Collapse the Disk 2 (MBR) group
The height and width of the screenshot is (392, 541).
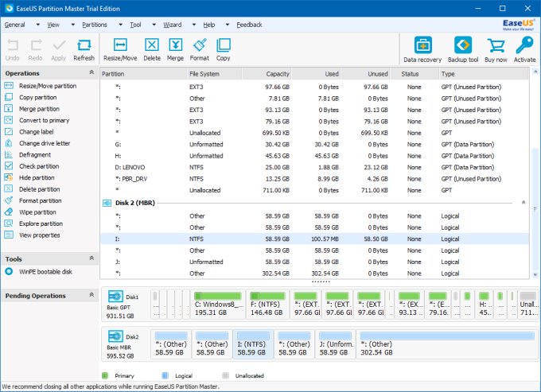523,203
